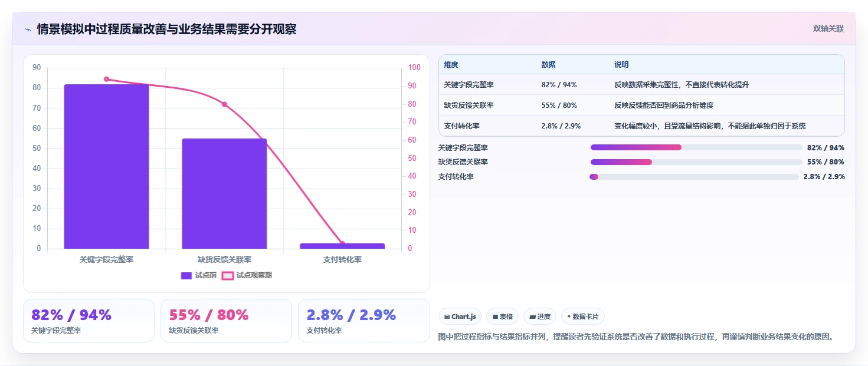Click the dashboard title 情景模拟中过程质量改善
Image resolution: width=868 pixels, height=366 pixels.
click(x=166, y=29)
